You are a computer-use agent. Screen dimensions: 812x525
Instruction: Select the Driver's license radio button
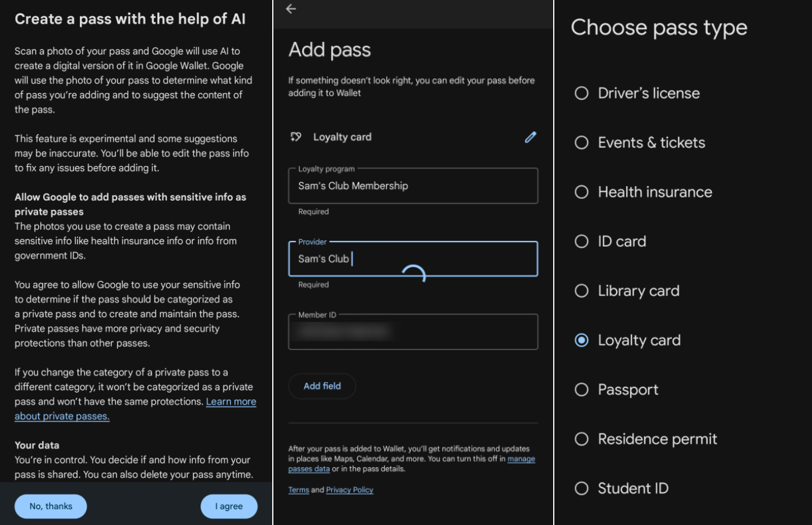(582, 93)
